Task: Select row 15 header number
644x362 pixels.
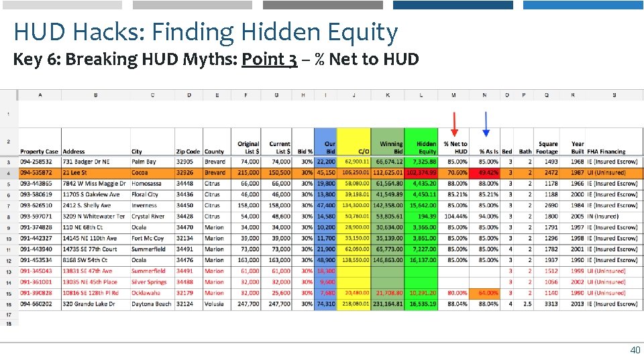Action: click(x=9, y=294)
